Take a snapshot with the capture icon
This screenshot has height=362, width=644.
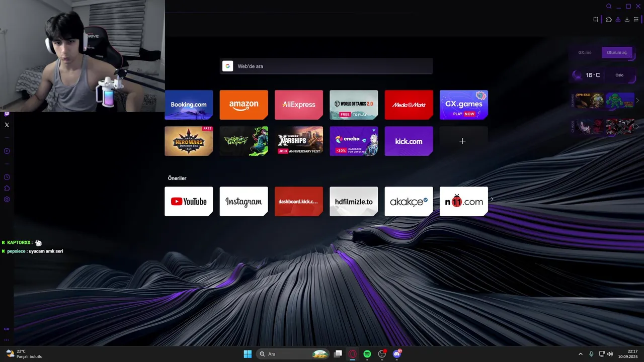[596, 20]
